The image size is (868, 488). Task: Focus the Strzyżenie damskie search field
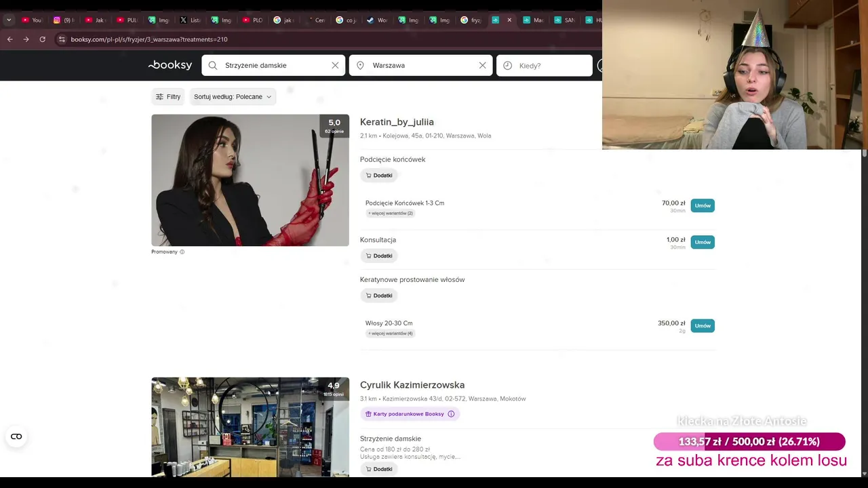273,66
